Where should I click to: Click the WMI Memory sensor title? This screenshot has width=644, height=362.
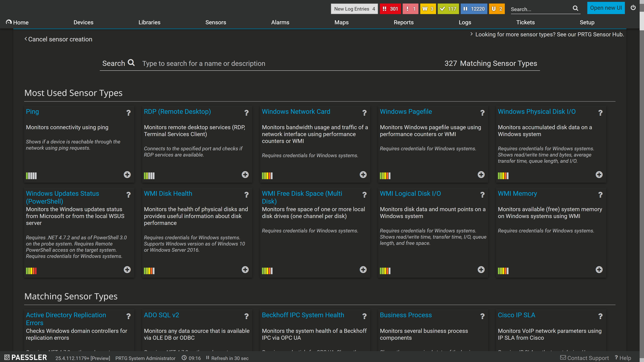pos(517,194)
